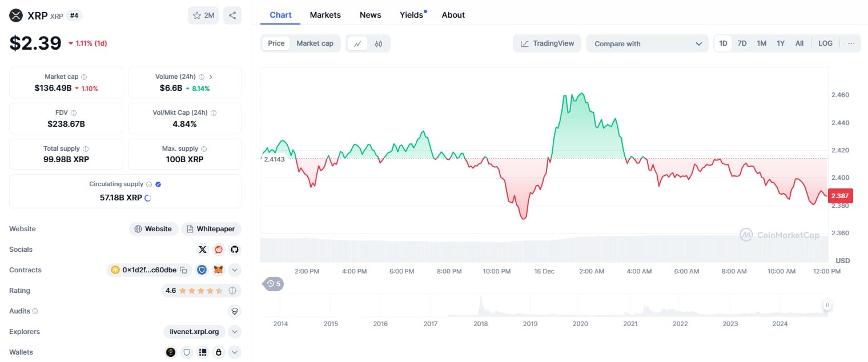The image size is (868, 362).
Task: Click the 2.4143 opening price label
Action: tap(274, 159)
